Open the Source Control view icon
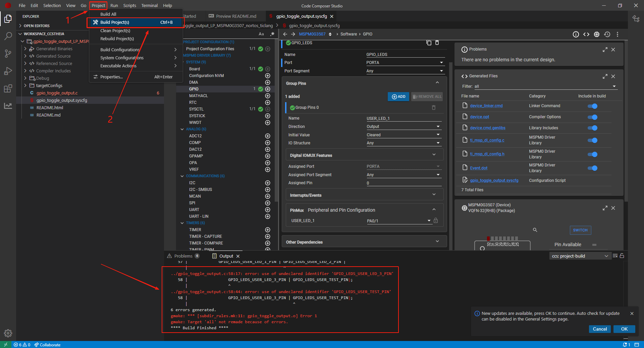This screenshot has width=644, height=348. [x=8, y=54]
